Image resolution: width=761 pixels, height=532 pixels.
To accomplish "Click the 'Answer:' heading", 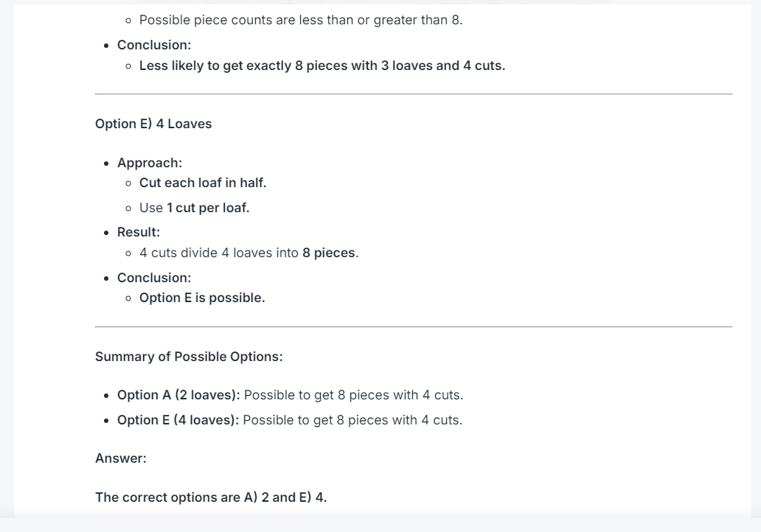I will coord(121,458).
